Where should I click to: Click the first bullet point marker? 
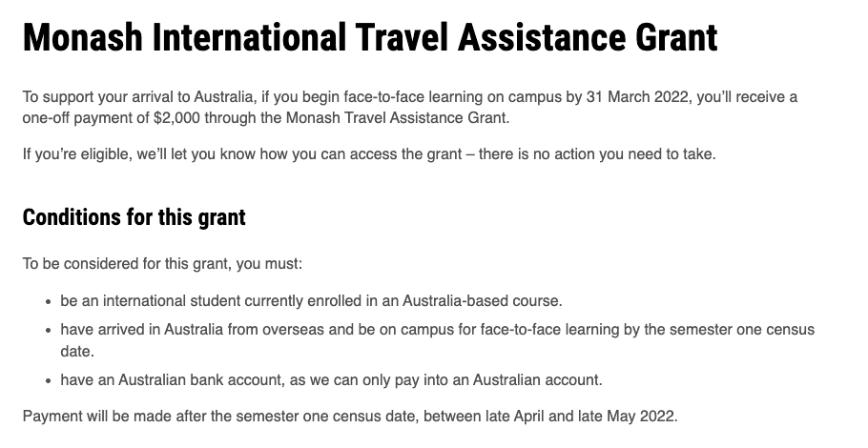(x=50, y=302)
